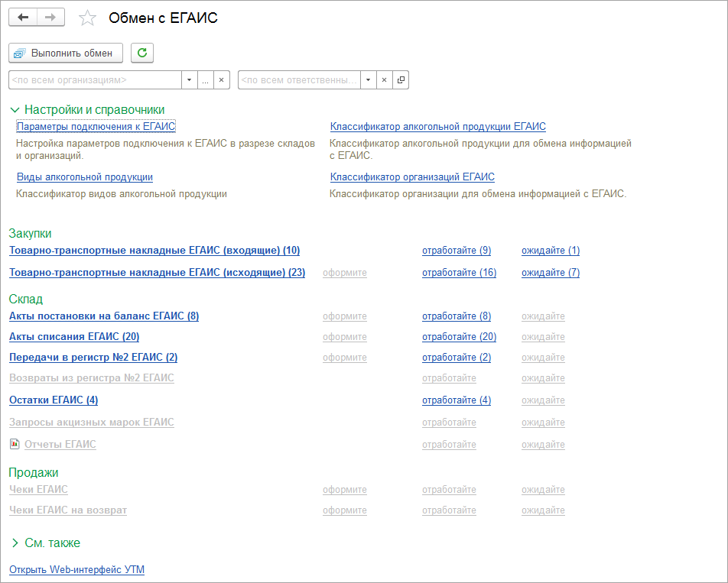This screenshot has height=583, width=728.
Task: Open Открыть Web-интерфейс УТМ link
Action: pyautogui.click(x=76, y=569)
